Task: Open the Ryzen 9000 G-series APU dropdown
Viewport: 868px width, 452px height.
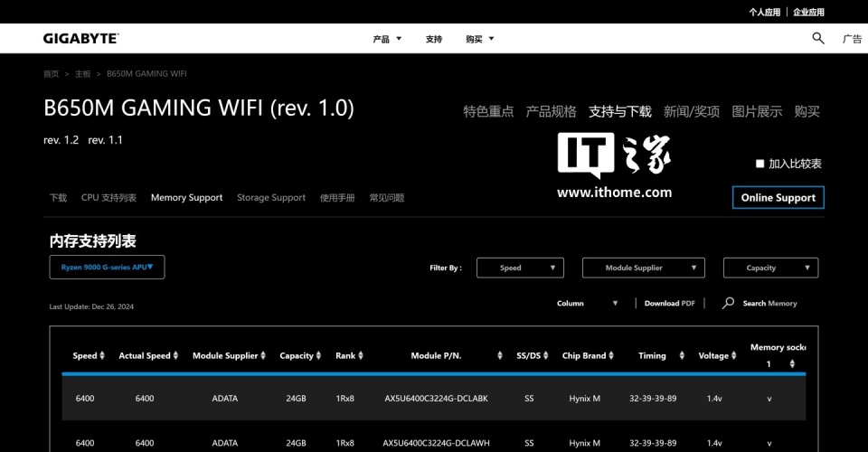Action: click(107, 268)
